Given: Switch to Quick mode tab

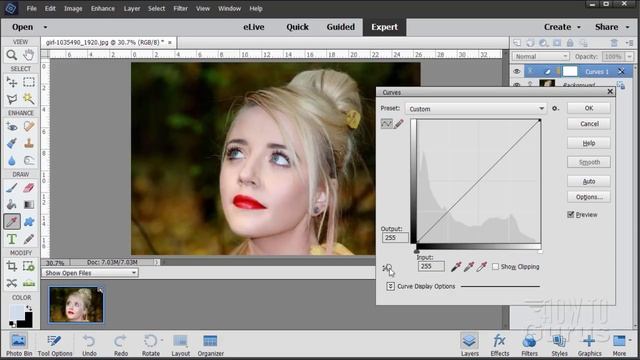Looking at the screenshot, I should (x=297, y=27).
